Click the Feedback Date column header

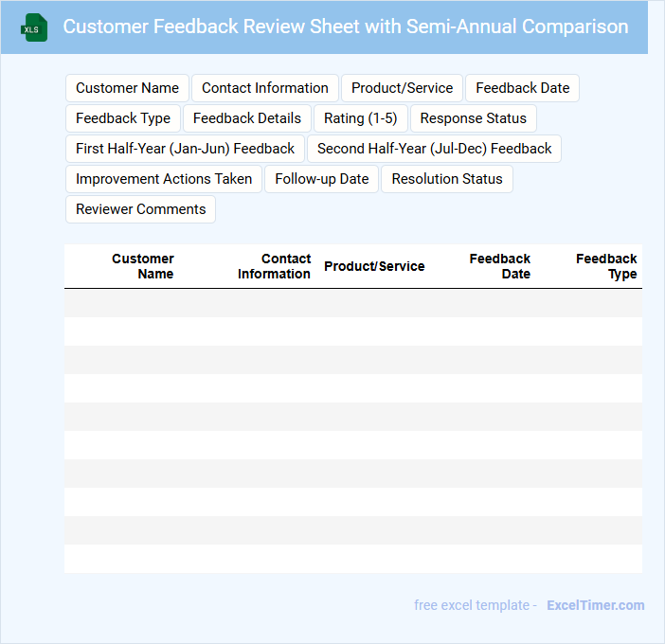click(x=499, y=266)
